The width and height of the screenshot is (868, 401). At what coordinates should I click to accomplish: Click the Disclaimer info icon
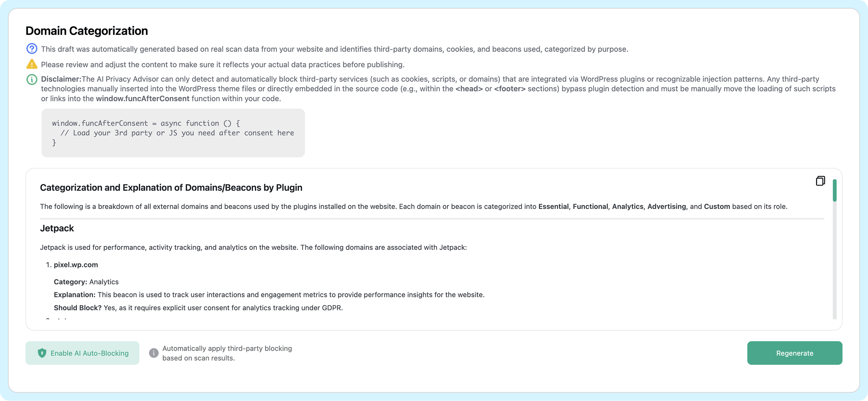(32, 79)
